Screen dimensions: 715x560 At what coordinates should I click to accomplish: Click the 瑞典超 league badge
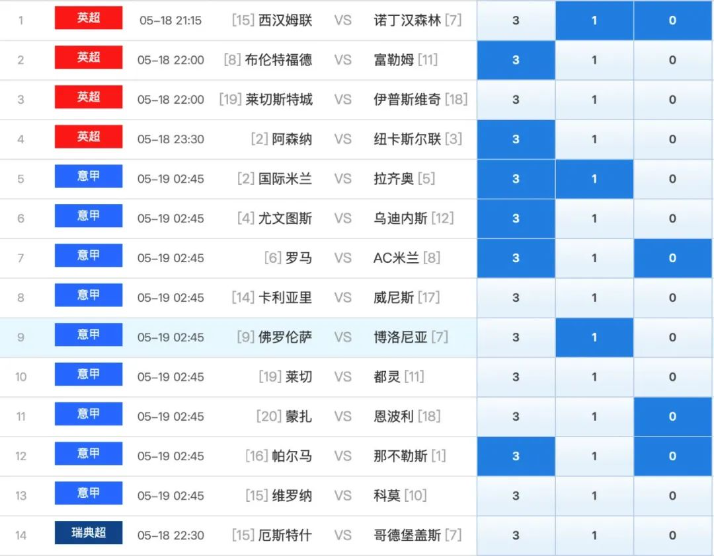click(x=88, y=533)
